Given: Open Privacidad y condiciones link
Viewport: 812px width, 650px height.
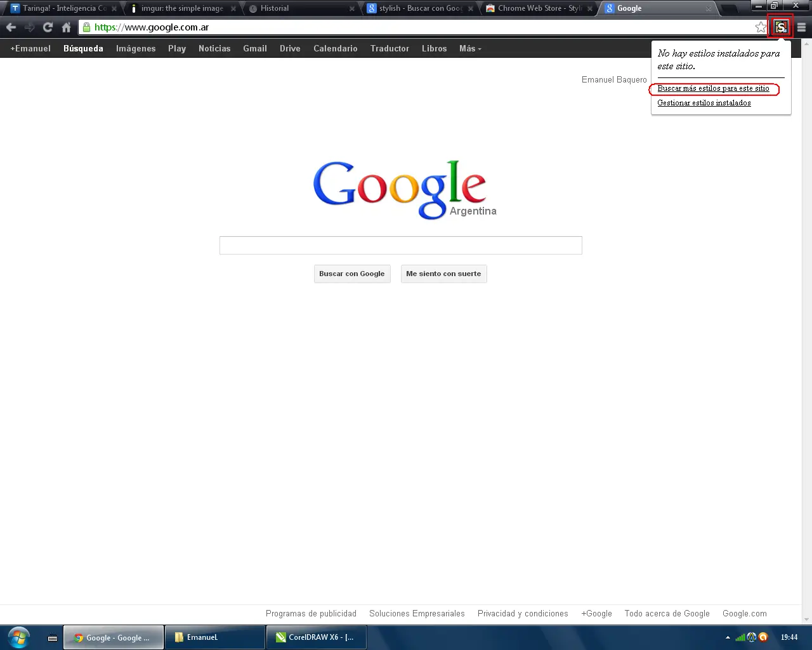Looking at the screenshot, I should coord(523,613).
